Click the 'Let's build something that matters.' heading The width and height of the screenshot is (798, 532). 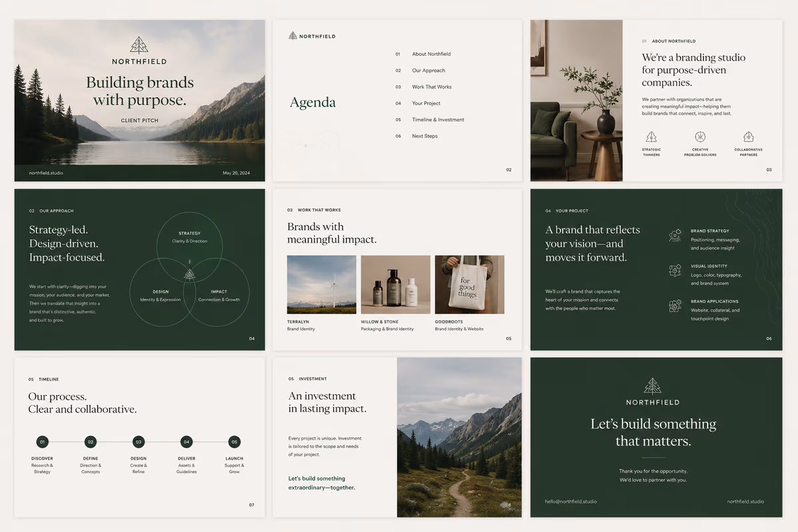(x=653, y=432)
